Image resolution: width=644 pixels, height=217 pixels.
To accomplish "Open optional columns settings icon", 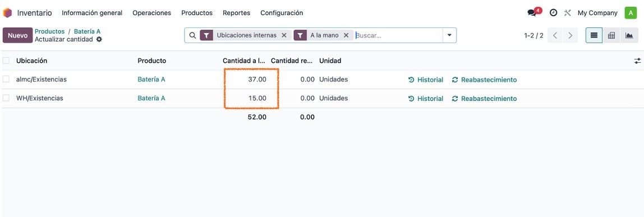I will [637, 61].
